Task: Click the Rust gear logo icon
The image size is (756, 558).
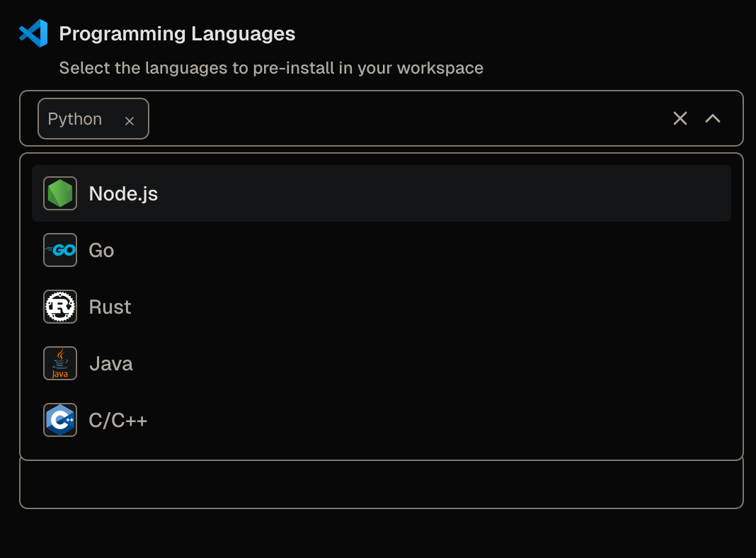Action: click(x=60, y=307)
